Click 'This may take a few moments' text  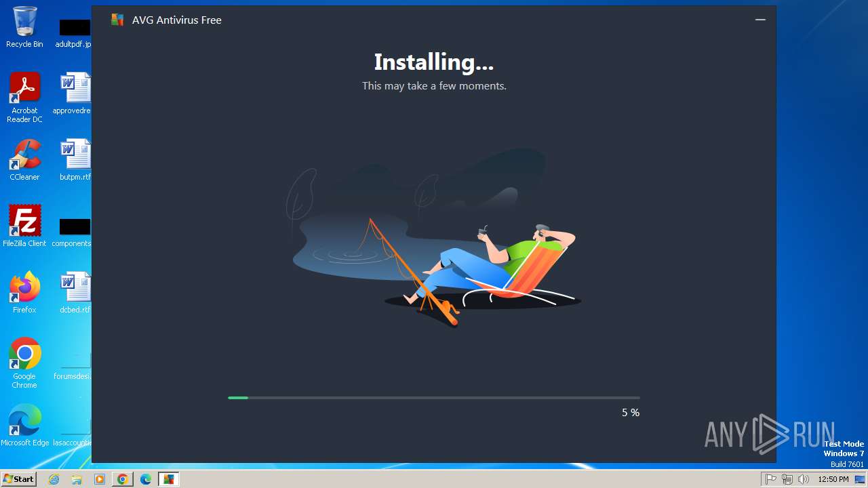(x=434, y=86)
